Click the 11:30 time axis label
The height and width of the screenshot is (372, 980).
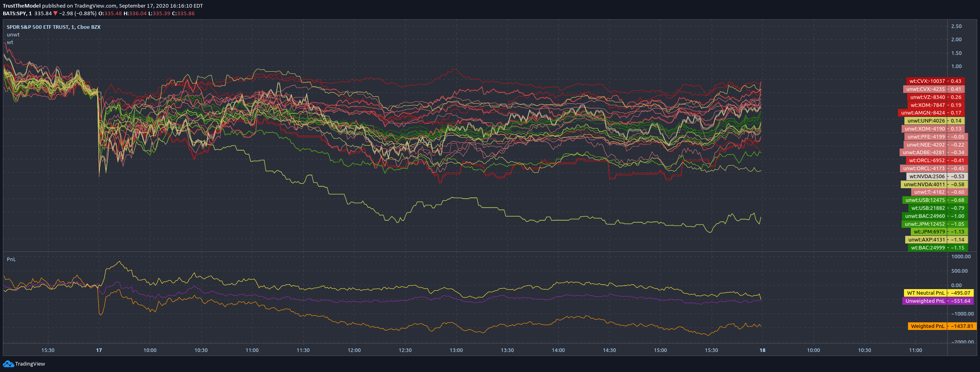point(303,350)
